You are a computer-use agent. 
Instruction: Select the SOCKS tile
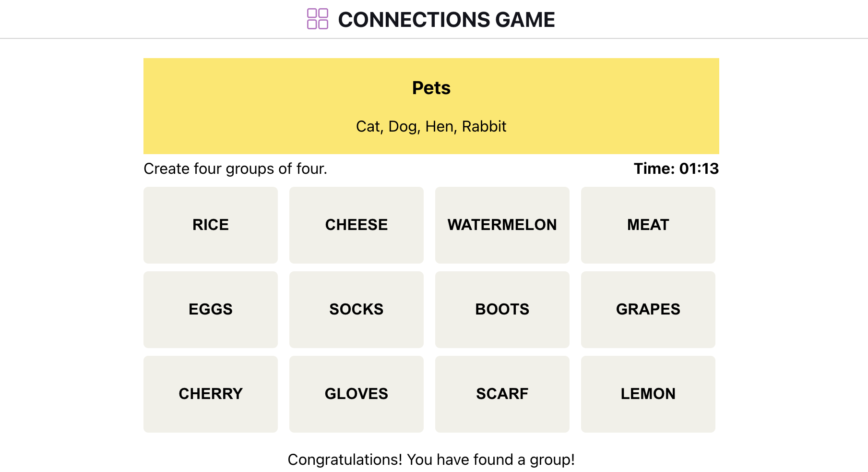point(356,309)
